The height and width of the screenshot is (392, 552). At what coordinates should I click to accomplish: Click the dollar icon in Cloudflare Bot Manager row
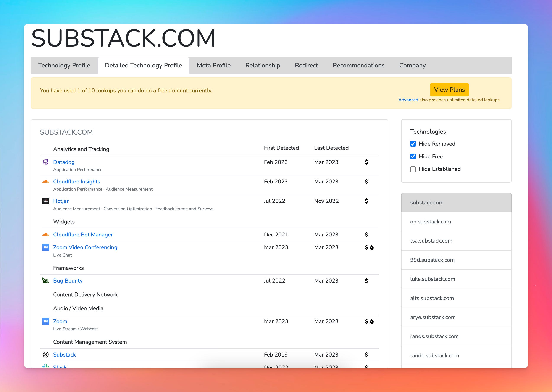pyautogui.click(x=366, y=235)
